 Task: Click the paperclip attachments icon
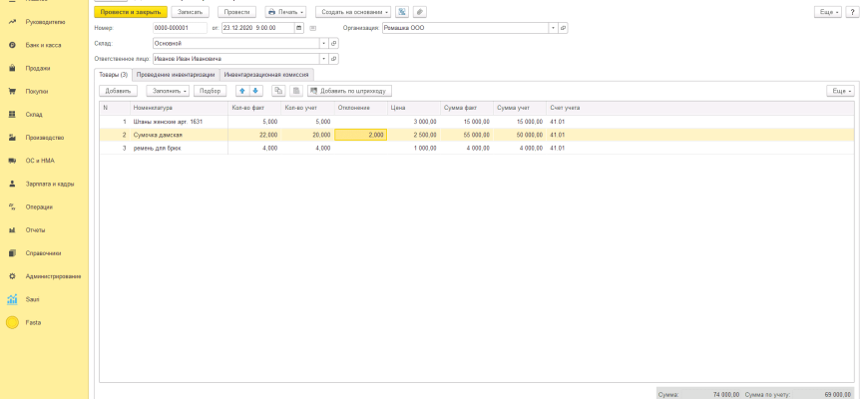(x=419, y=12)
